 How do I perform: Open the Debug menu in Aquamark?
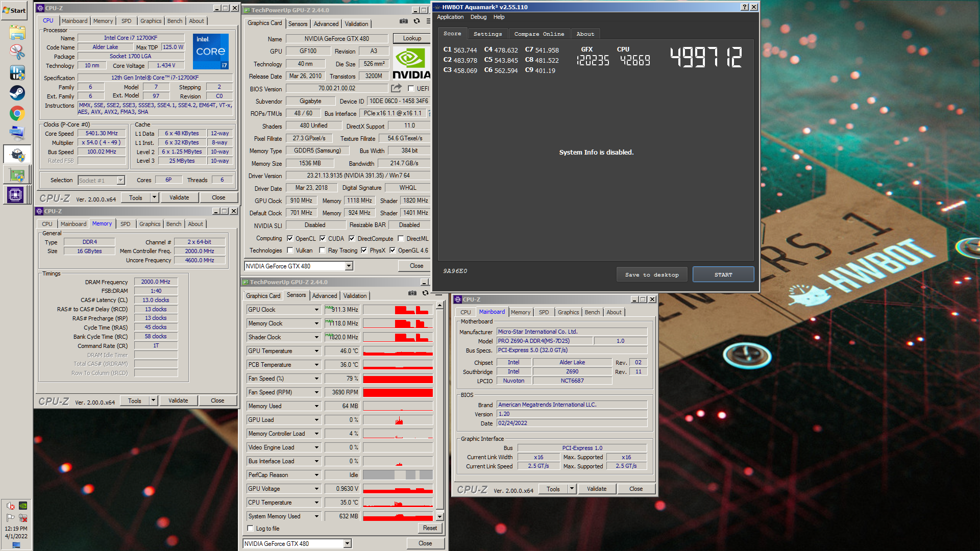pyautogui.click(x=478, y=17)
